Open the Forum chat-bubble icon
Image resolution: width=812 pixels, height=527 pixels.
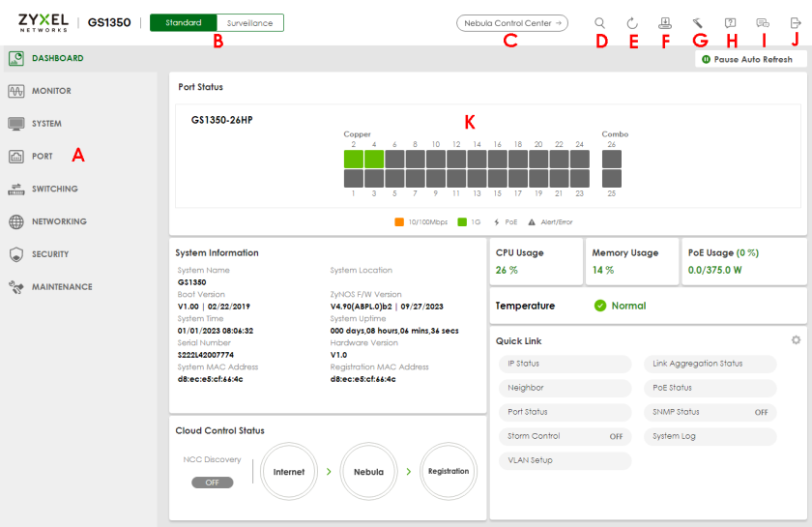(x=763, y=23)
